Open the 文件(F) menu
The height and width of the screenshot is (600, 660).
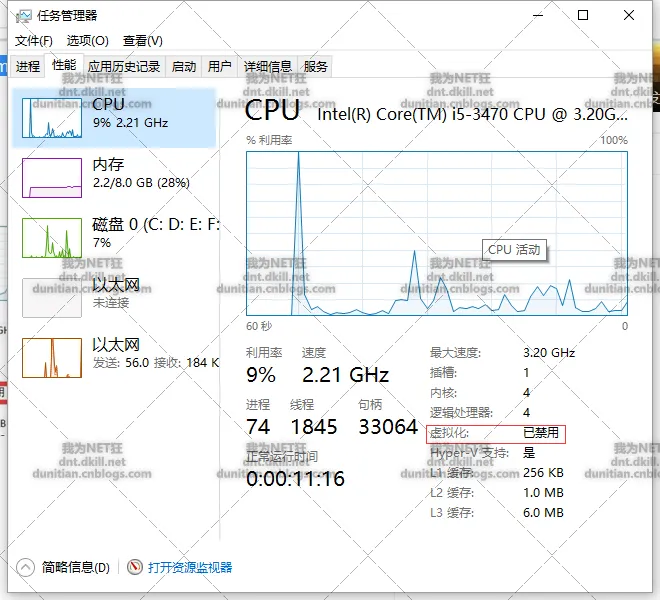pos(34,41)
